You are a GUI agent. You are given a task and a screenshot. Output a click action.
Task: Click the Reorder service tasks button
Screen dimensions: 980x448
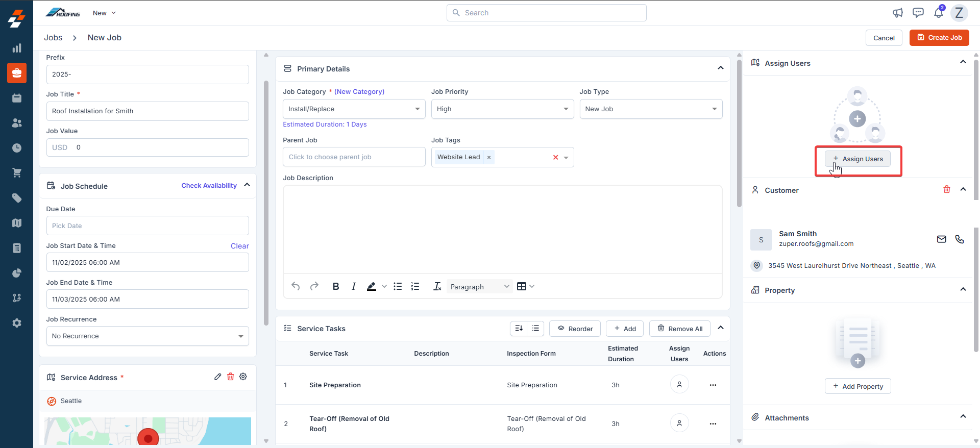[x=575, y=329]
